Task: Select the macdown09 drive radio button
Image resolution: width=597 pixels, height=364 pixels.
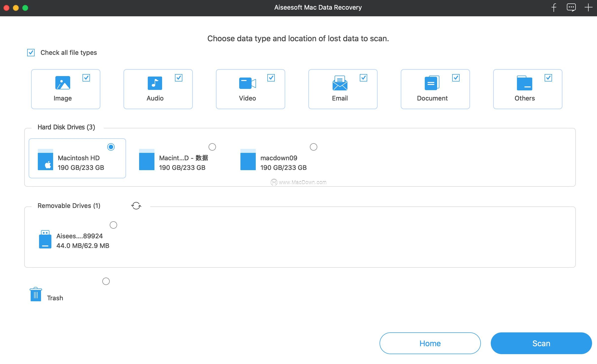Action: 313,147
